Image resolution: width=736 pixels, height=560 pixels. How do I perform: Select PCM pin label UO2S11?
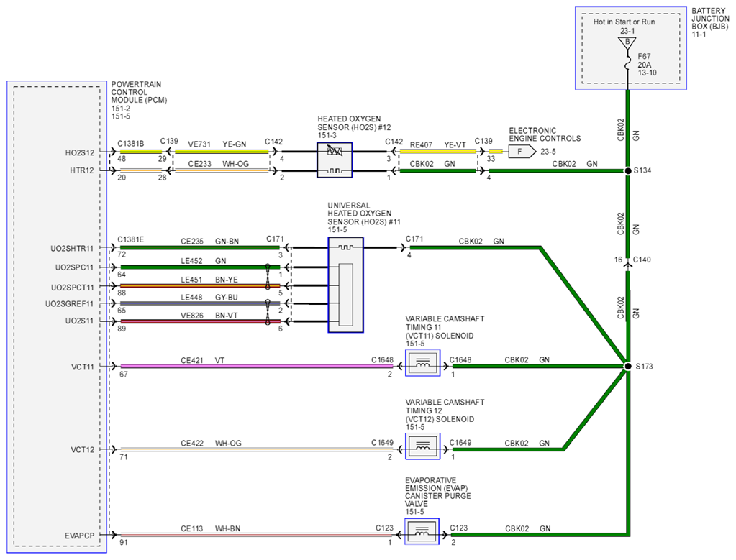click(x=79, y=321)
